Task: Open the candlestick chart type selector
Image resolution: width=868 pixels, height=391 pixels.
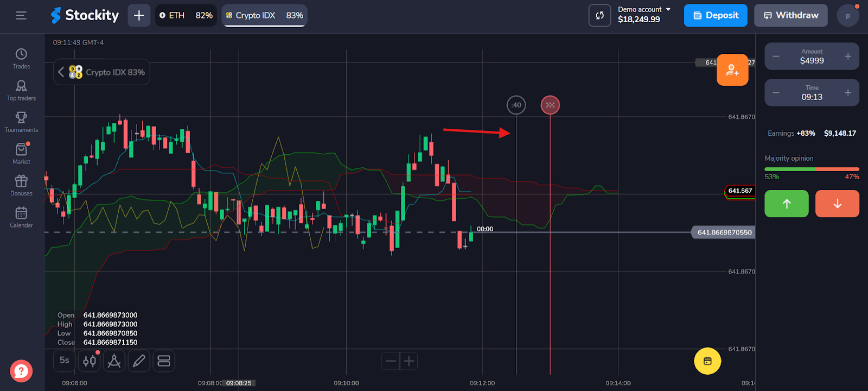Action: click(x=90, y=361)
